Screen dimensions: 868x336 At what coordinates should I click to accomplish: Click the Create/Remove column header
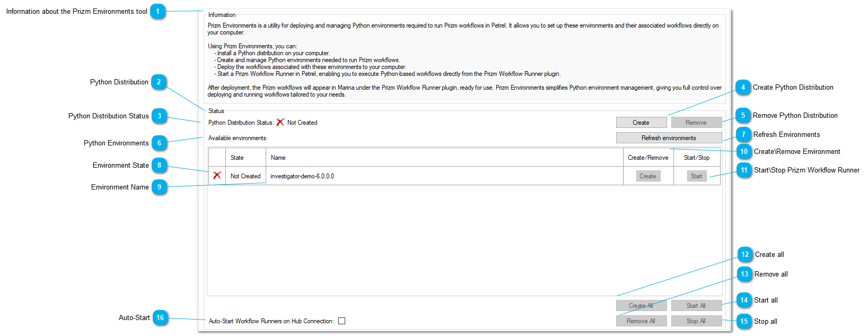click(x=648, y=158)
